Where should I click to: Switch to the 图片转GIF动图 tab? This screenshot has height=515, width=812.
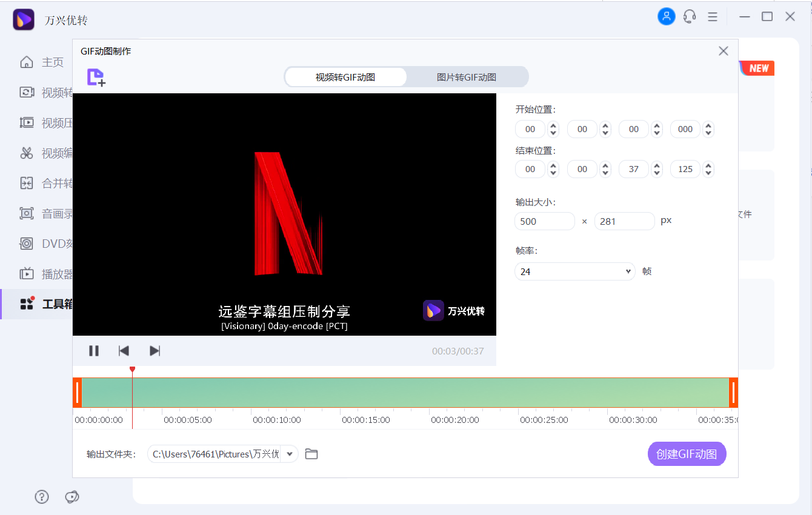[467, 77]
